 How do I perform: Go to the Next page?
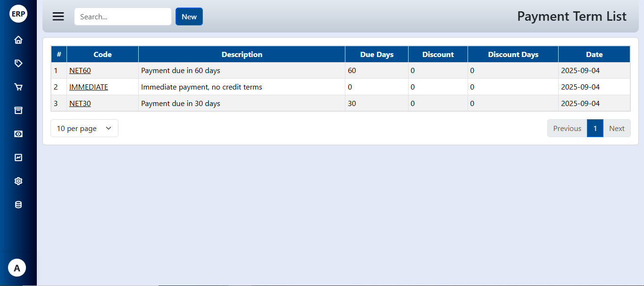(617, 128)
